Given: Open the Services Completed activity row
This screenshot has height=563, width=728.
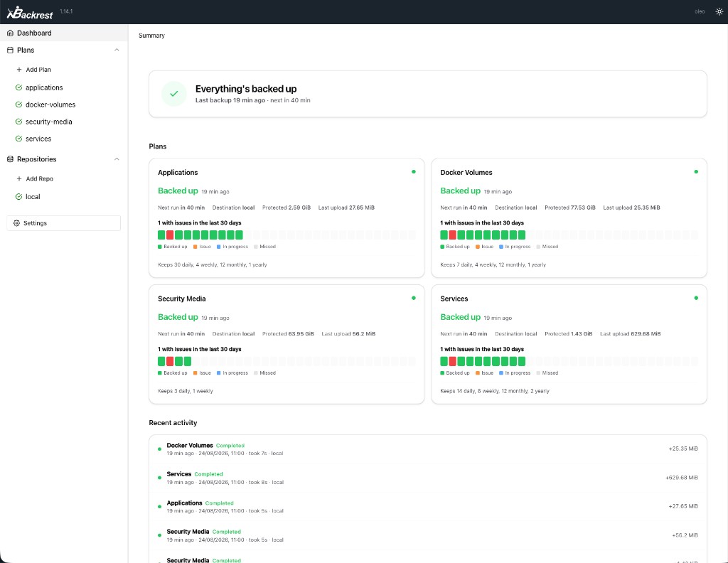Looking at the screenshot, I should [x=427, y=478].
